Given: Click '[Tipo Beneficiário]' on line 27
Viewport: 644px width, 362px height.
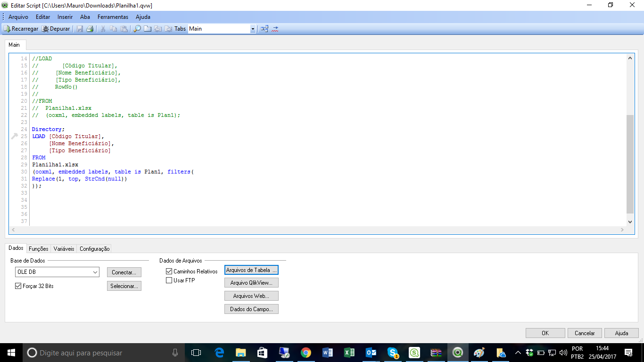Looking at the screenshot, I should (80, 150).
